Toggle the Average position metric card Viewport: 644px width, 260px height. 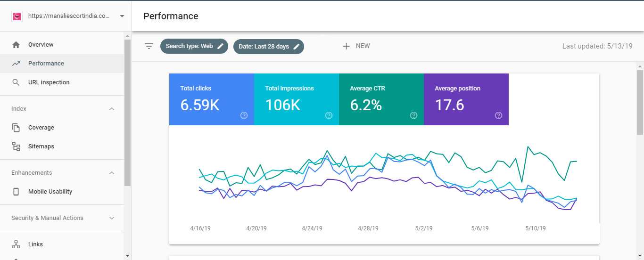466,99
